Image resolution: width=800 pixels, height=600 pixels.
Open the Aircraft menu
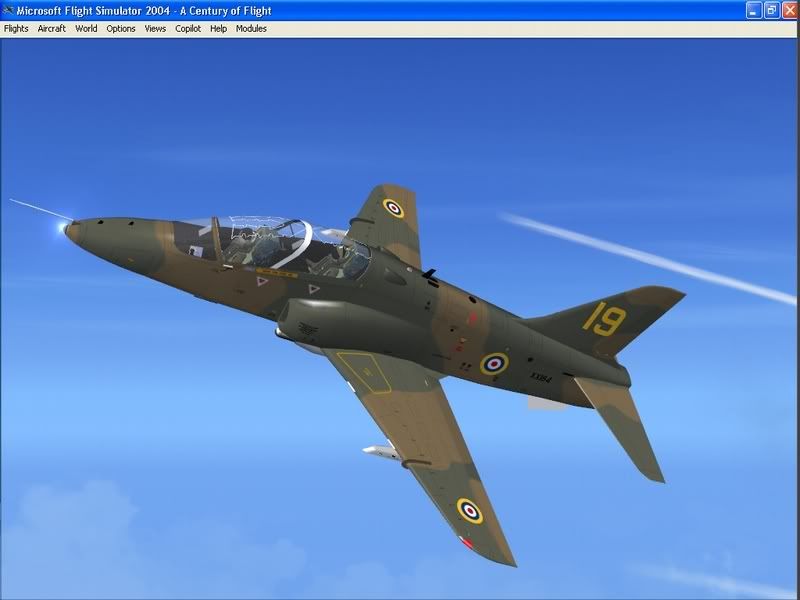tap(52, 29)
